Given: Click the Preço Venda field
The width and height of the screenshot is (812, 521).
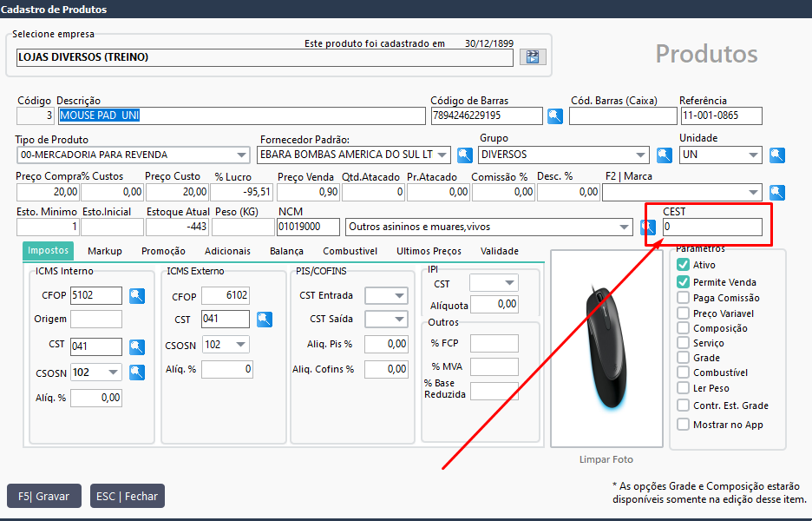Looking at the screenshot, I should pos(308,192).
